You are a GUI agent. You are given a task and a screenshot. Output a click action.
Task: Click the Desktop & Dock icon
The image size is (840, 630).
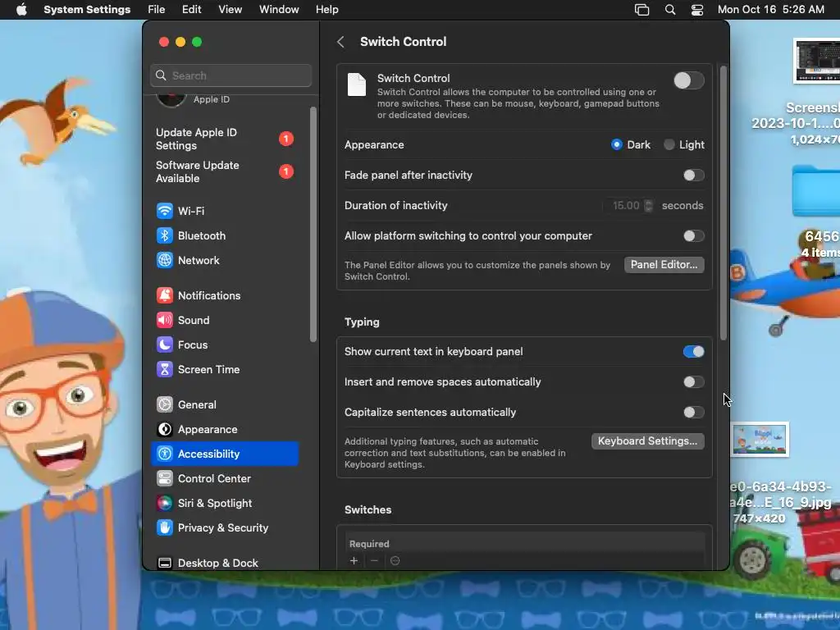pyautogui.click(x=164, y=563)
